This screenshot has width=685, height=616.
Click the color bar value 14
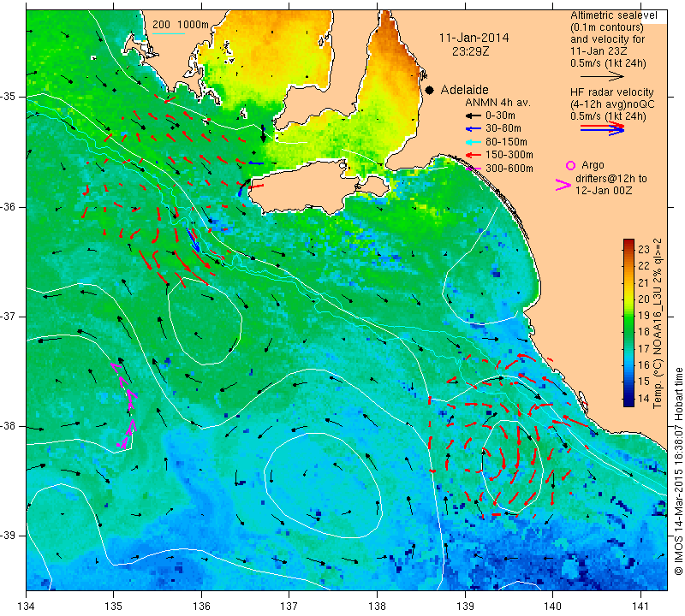[644, 398]
